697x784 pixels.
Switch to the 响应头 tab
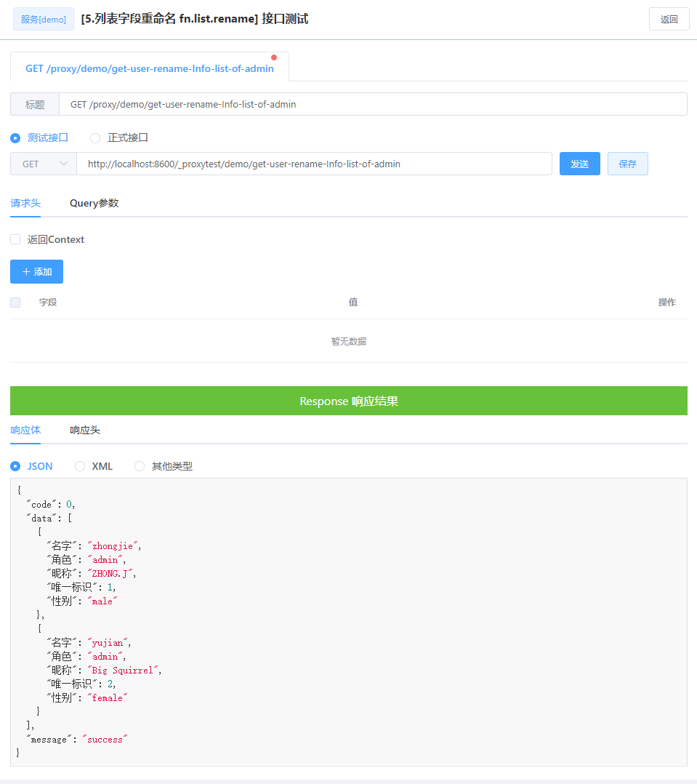[x=84, y=430]
